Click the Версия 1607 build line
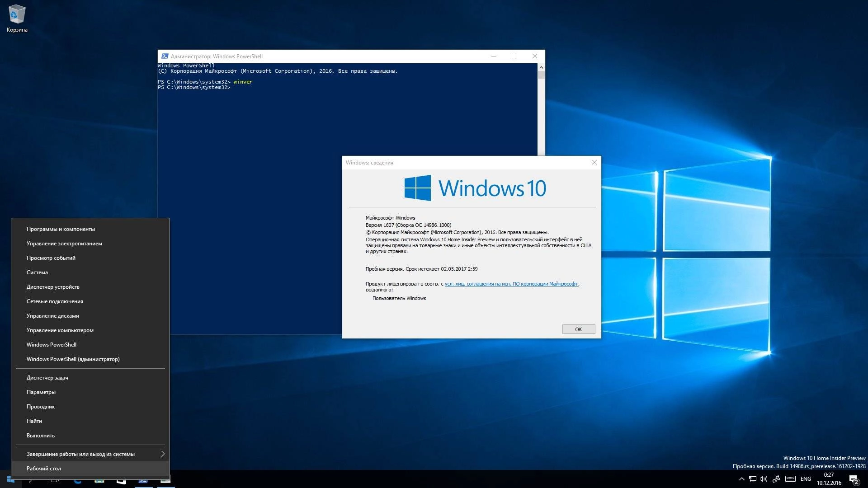This screenshot has height=488, width=868. [408, 225]
